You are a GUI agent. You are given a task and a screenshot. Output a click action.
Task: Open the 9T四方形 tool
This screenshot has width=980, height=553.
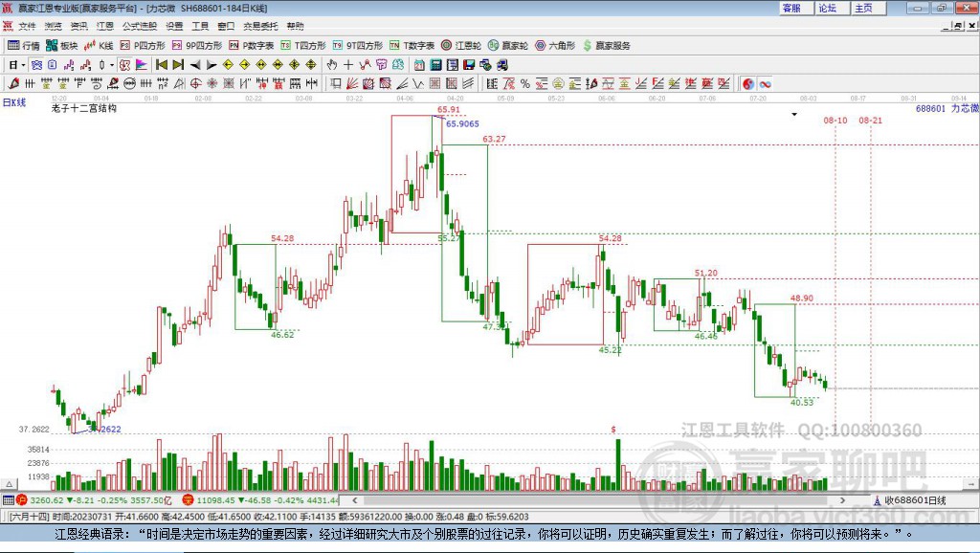click(x=358, y=46)
